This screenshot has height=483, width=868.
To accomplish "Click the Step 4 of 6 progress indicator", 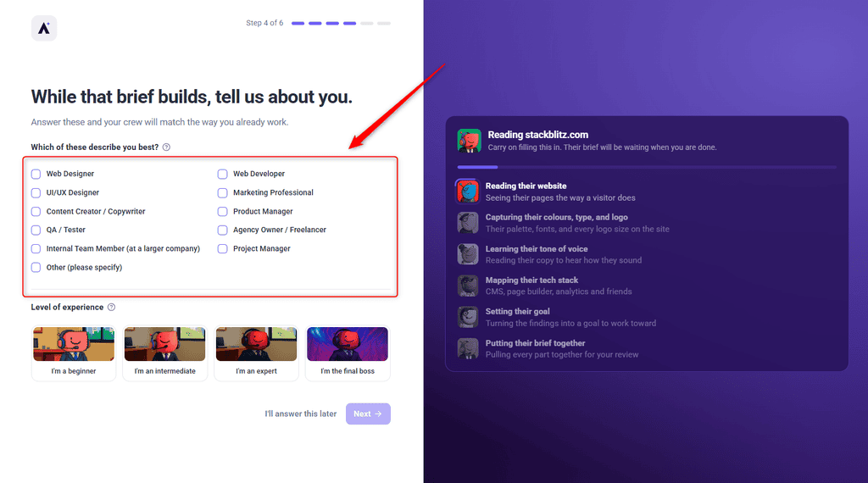I will (x=341, y=23).
